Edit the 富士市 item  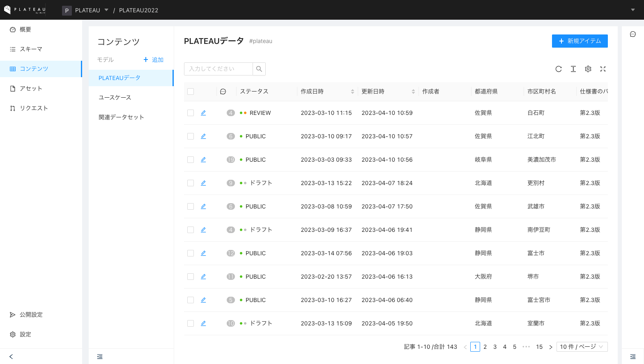click(x=203, y=253)
